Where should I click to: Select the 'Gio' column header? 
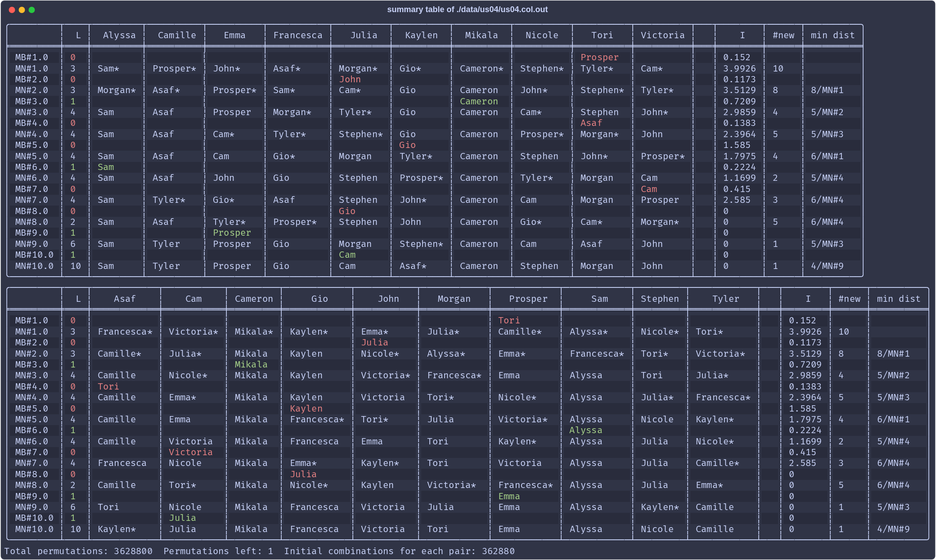coord(319,299)
